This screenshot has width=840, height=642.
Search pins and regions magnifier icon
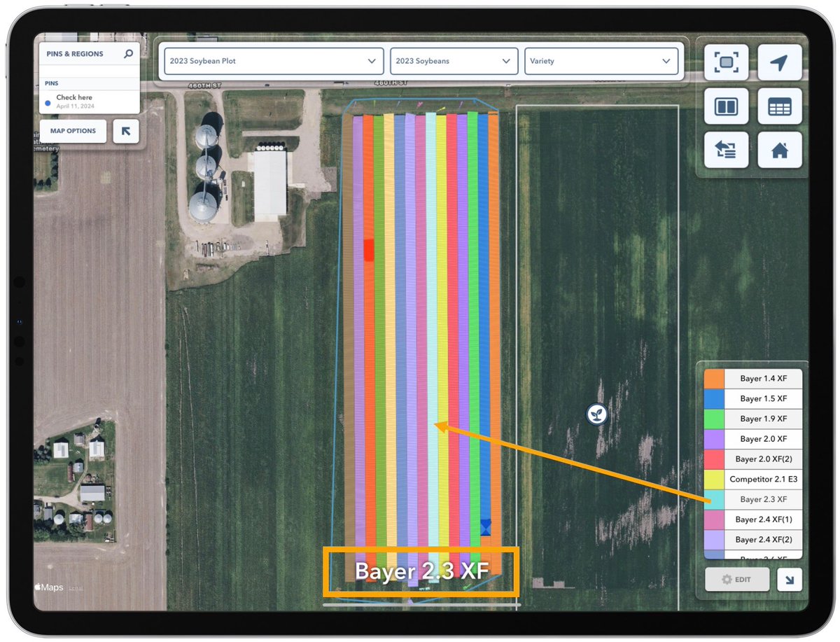coord(128,54)
